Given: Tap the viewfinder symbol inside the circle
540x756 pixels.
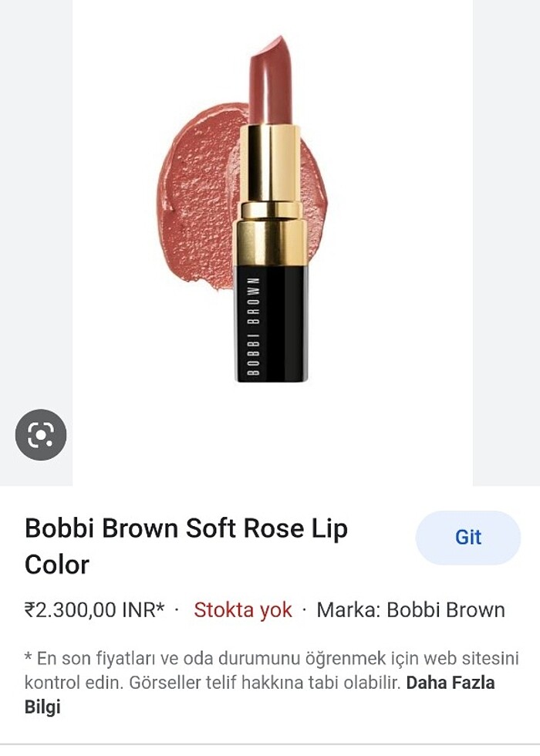Looking at the screenshot, I should click(40, 434).
